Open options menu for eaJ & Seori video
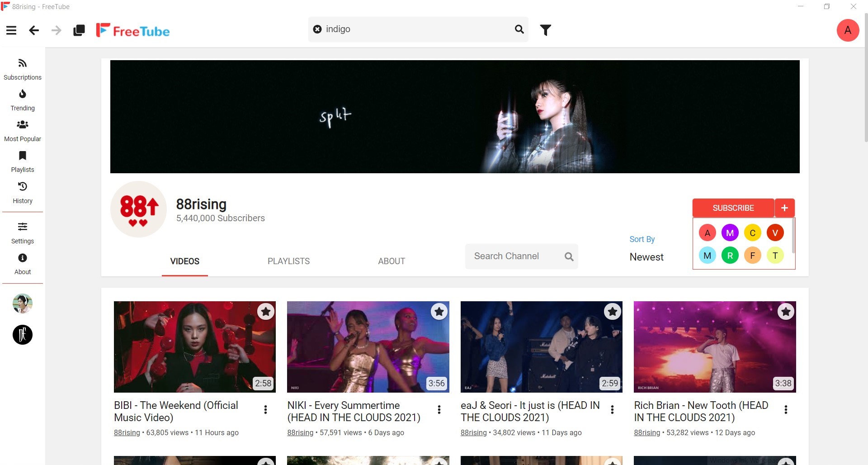Image resolution: width=868 pixels, height=465 pixels. coord(612,409)
